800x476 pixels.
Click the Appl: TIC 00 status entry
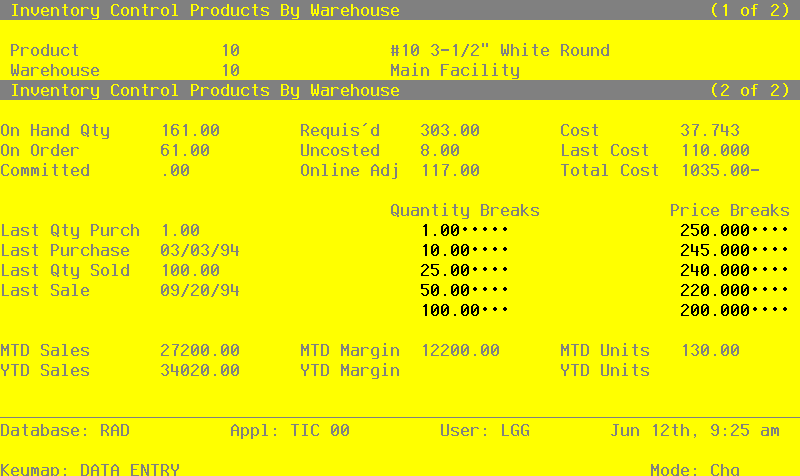pyautogui.click(x=290, y=430)
